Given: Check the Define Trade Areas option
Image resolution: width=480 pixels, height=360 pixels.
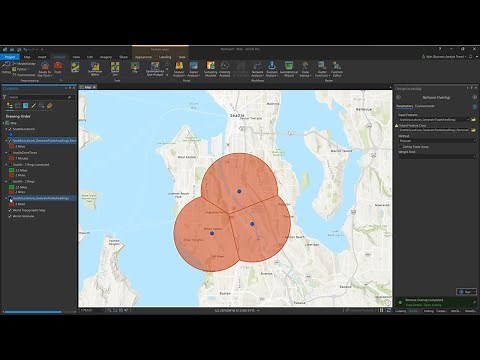Looking at the screenshot, I should coord(400,147).
